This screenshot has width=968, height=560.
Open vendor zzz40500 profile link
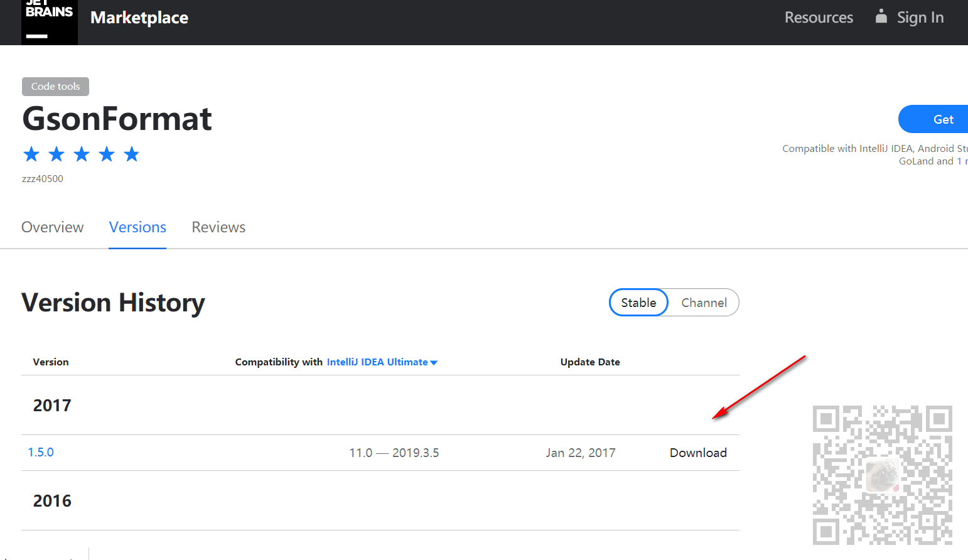tap(43, 179)
